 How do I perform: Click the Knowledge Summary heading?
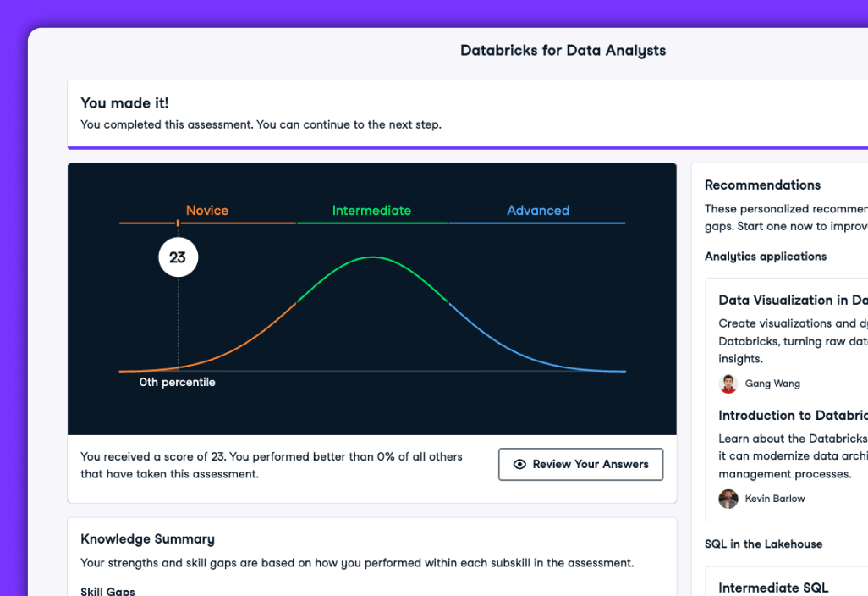(147, 539)
